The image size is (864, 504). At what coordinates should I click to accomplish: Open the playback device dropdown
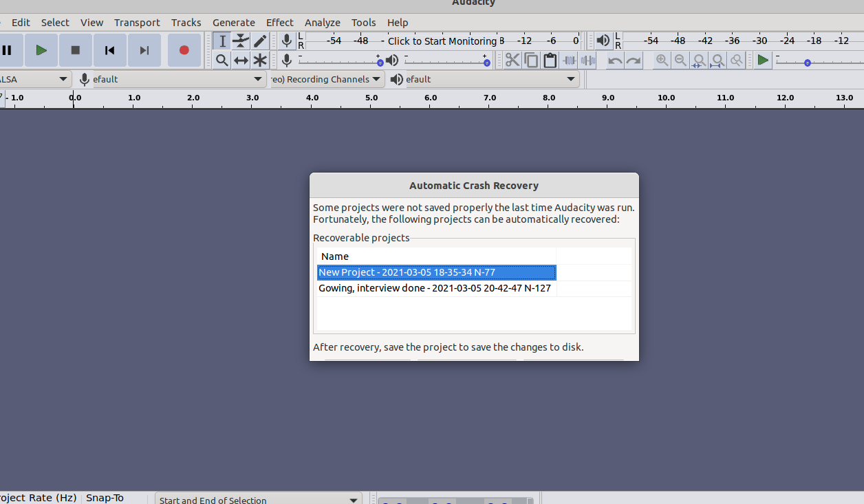tap(492, 79)
